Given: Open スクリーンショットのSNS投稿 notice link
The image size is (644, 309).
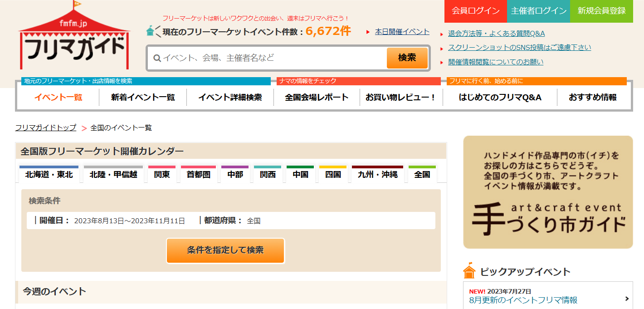Looking at the screenshot, I should (x=519, y=48).
